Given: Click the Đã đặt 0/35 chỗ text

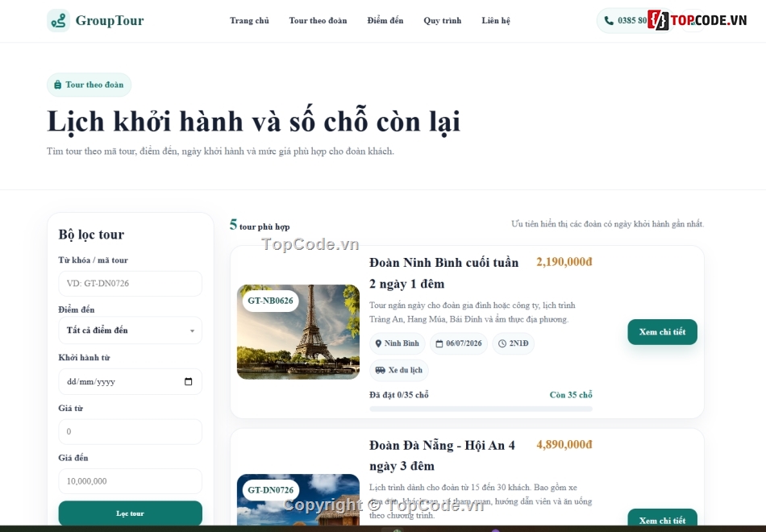Looking at the screenshot, I should tap(398, 395).
